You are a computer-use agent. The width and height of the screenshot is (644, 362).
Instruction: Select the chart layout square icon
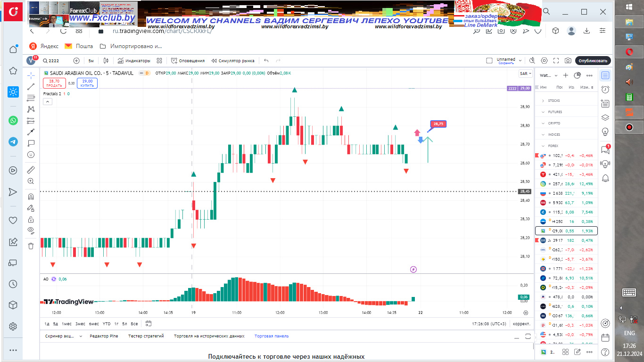(489, 61)
